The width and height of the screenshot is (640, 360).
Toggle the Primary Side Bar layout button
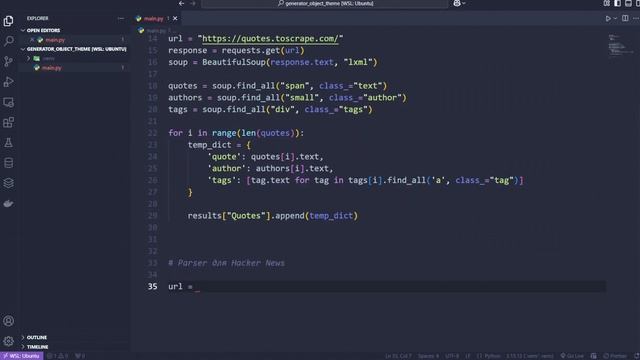point(617,3)
